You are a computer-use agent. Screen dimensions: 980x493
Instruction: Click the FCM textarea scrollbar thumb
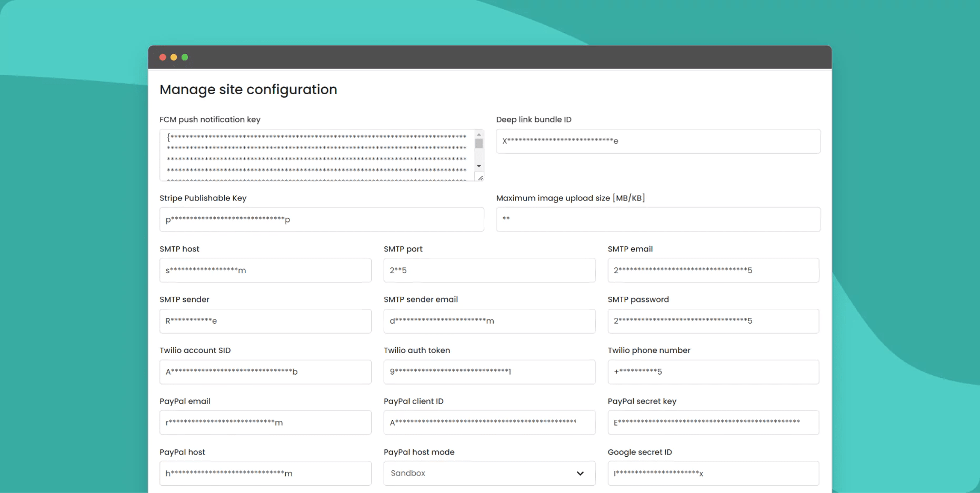(479, 143)
